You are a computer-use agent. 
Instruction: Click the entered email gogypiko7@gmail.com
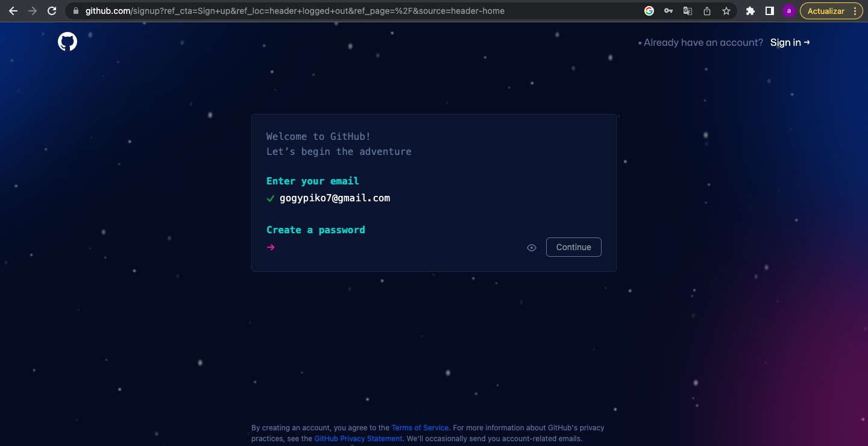pyautogui.click(x=335, y=198)
